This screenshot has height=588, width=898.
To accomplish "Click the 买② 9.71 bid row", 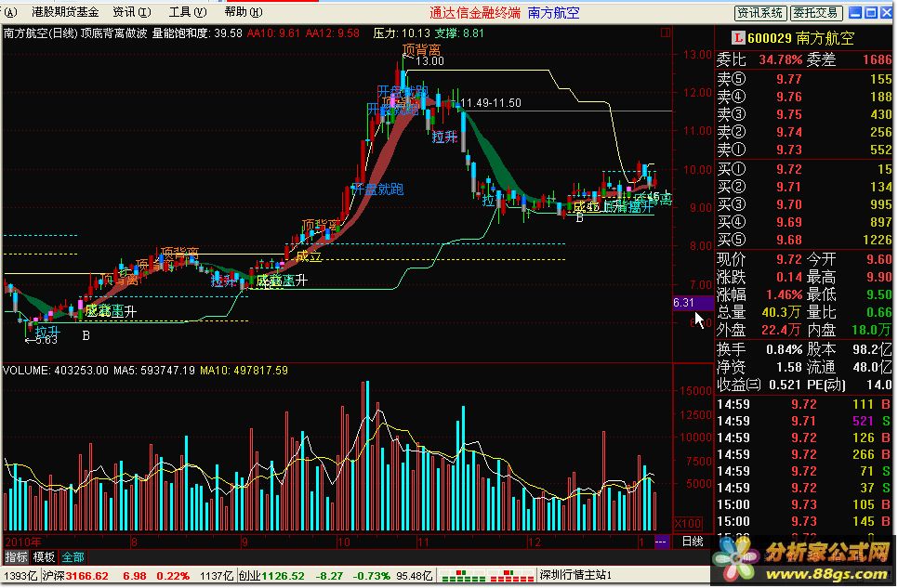I will click(x=804, y=188).
